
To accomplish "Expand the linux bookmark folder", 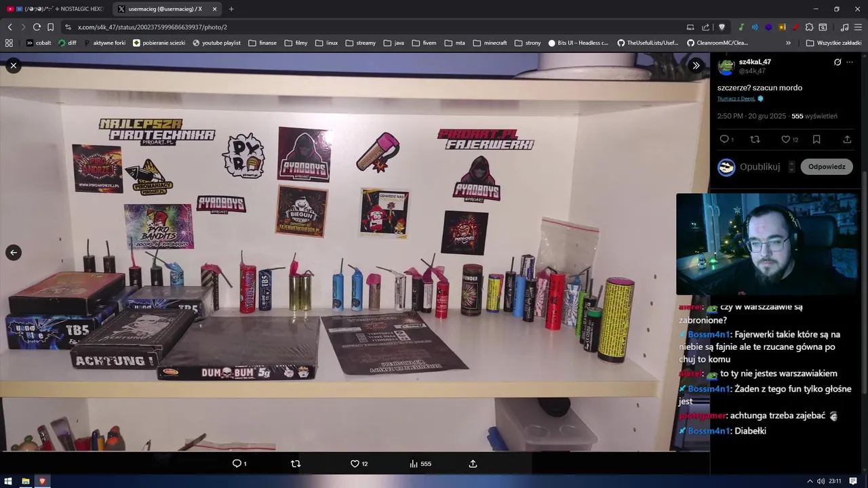I will pyautogui.click(x=326, y=43).
